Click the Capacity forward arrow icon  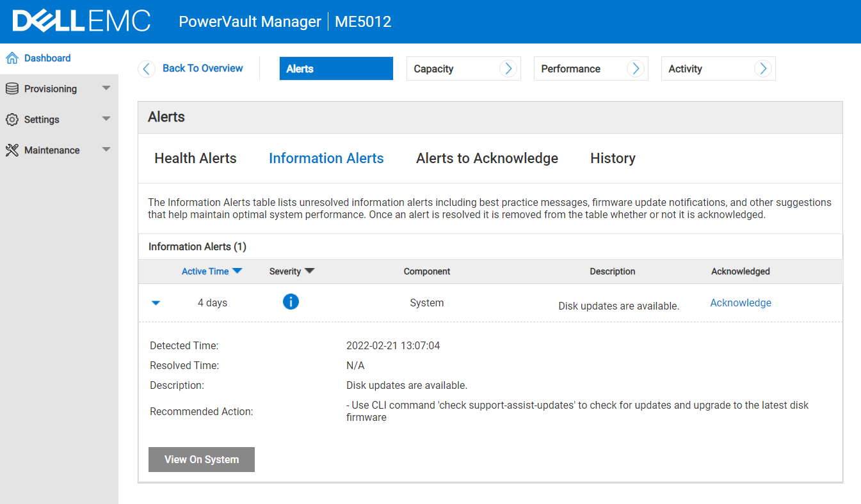pyautogui.click(x=508, y=68)
